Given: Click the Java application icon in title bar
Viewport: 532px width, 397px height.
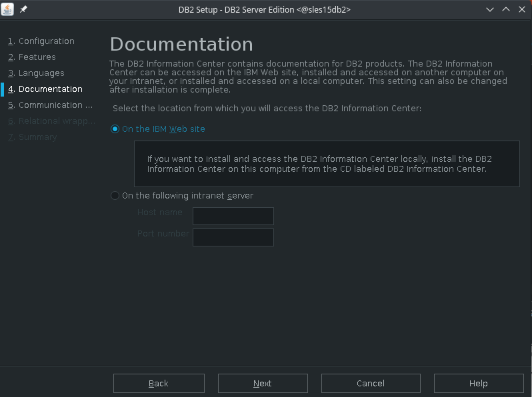Looking at the screenshot, I should [7, 9].
